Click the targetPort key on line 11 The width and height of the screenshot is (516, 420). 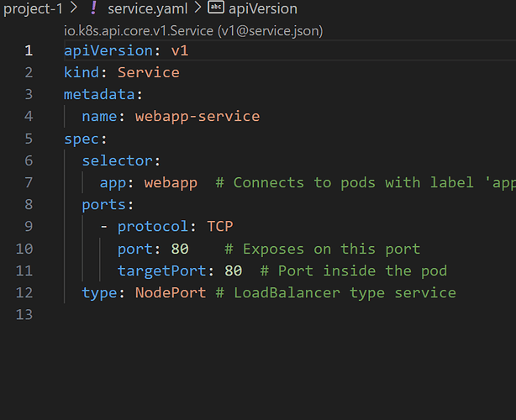click(161, 270)
